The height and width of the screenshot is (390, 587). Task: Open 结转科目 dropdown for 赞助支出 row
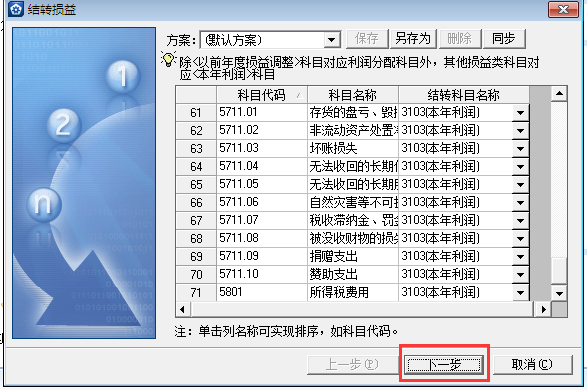(521, 274)
